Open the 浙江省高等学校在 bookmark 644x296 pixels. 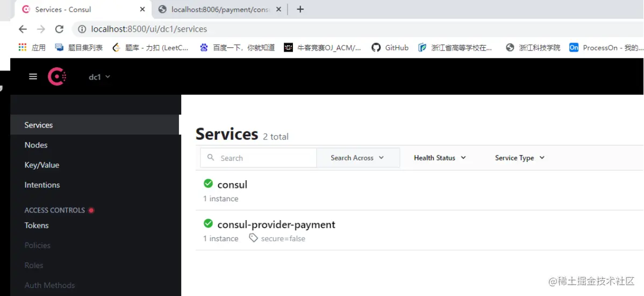[x=455, y=48]
